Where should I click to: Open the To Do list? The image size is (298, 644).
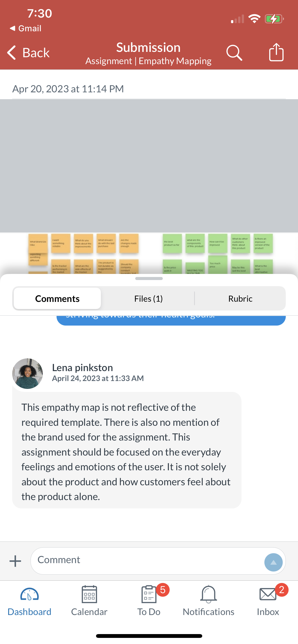pyautogui.click(x=149, y=601)
